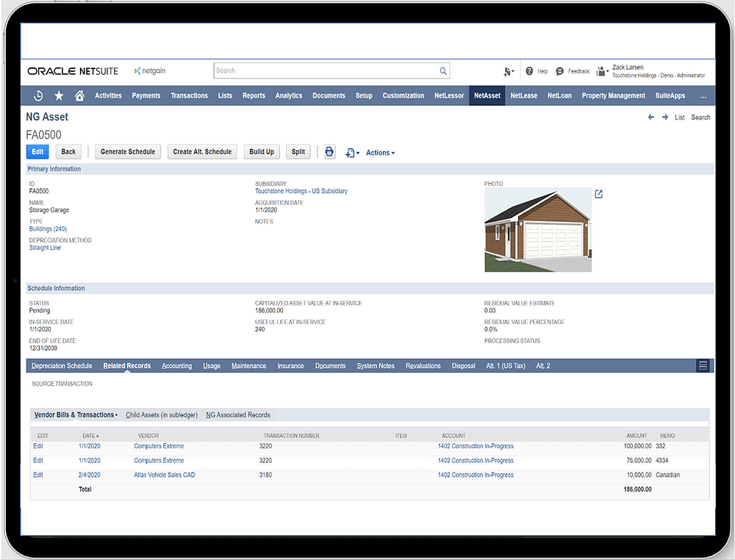
Task: Open the NetLoan menu
Action: 559,96
